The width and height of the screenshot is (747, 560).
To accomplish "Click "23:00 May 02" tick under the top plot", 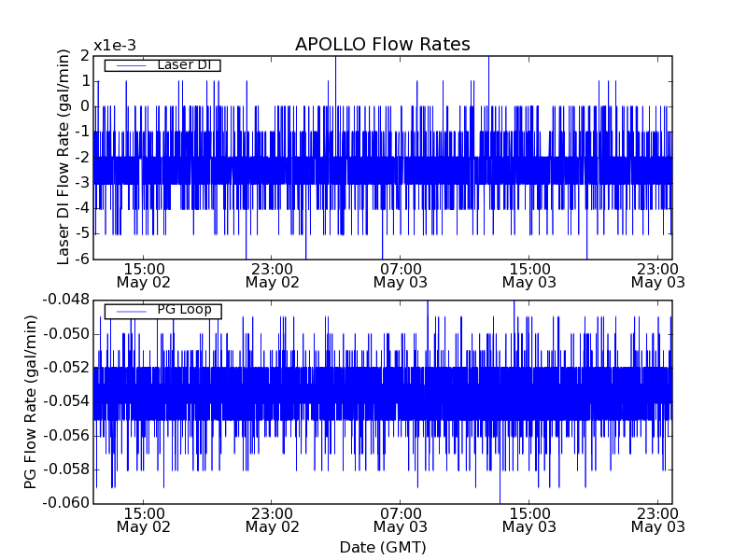I will point(272,274).
